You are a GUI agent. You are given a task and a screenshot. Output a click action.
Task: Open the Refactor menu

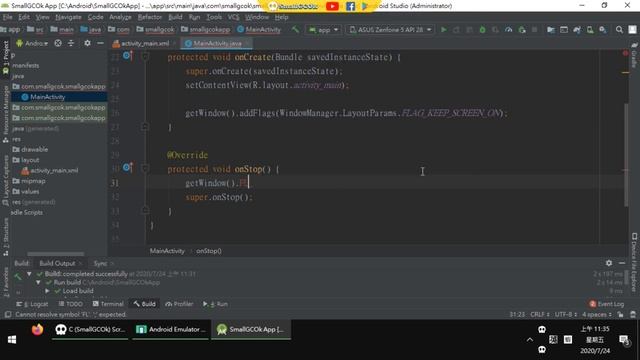click(149, 17)
